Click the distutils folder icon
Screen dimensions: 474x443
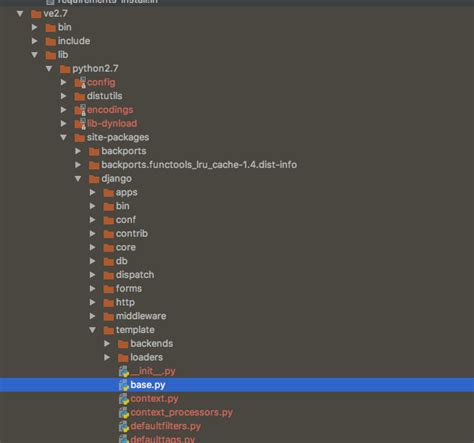(x=79, y=97)
